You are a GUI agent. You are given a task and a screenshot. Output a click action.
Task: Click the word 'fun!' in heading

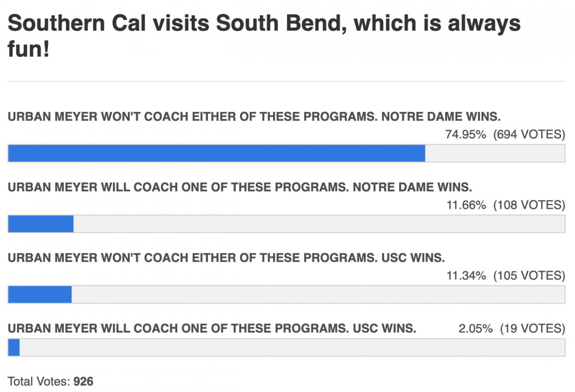tap(28, 49)
